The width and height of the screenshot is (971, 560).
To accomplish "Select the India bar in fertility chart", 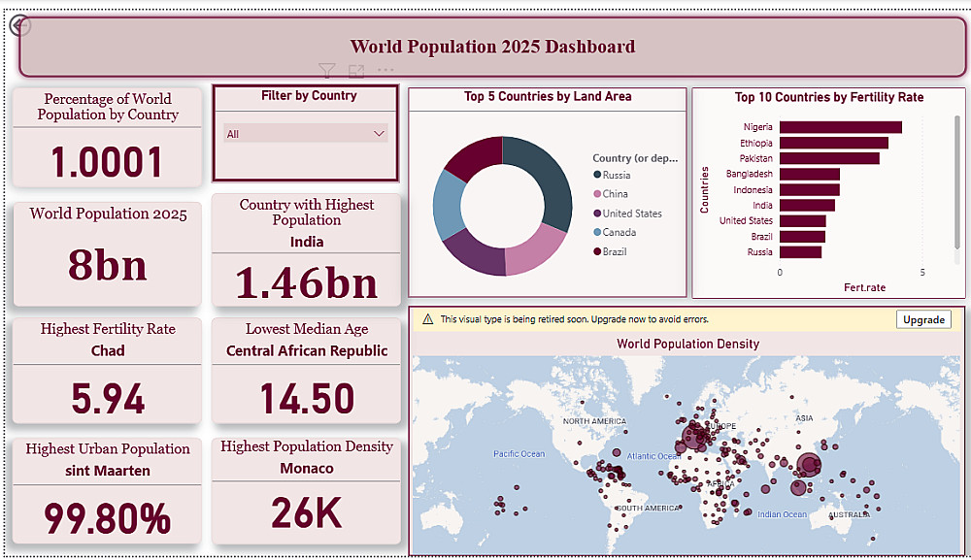I will [807, 206].
